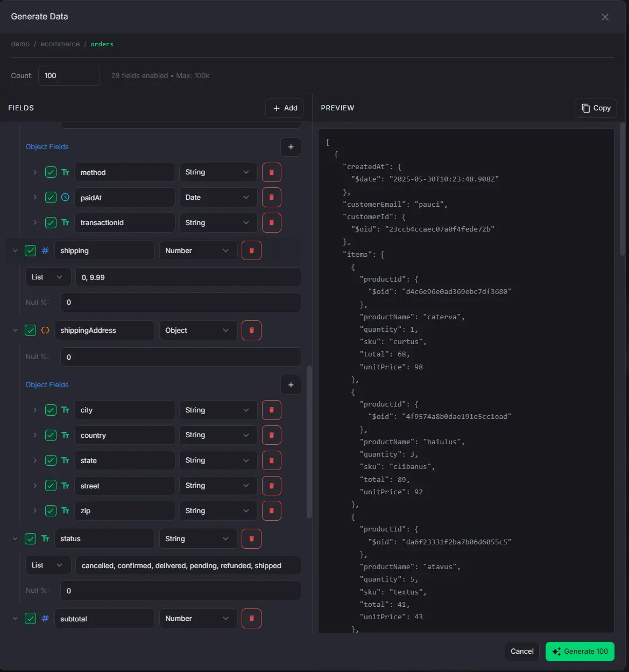The height and width of the screenshot is (672, 629).
Task: Click the fields panel scrollbar
Action: coord(309,442)
